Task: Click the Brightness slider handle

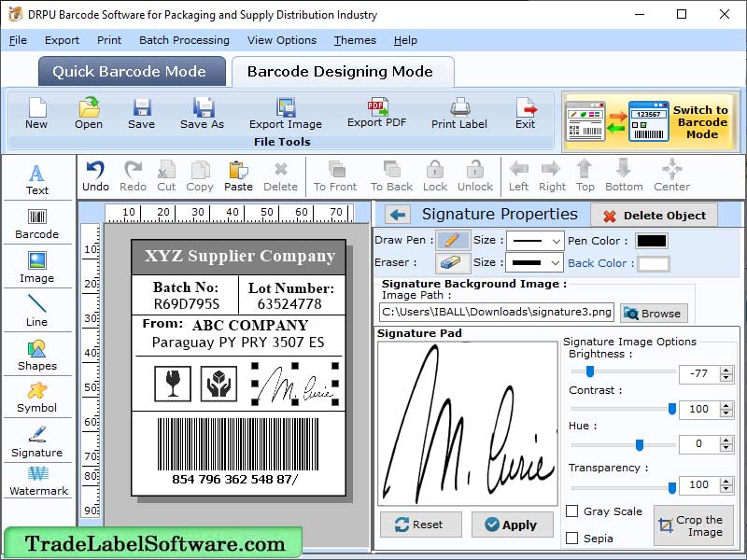Action: (590, 371)
